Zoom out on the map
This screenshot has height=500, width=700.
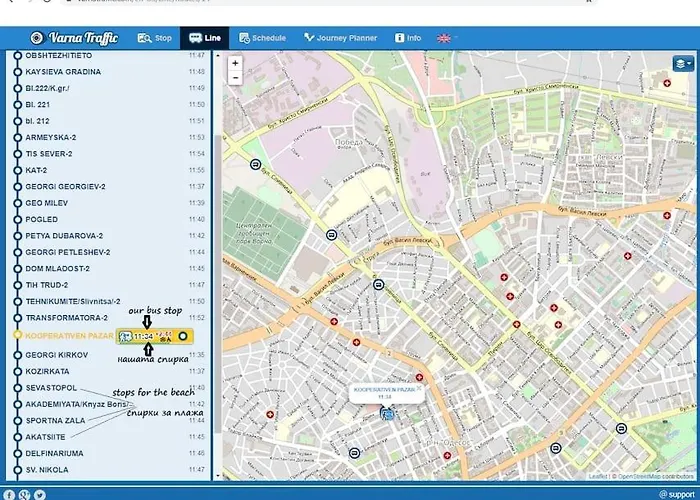[x=235, y=78]
